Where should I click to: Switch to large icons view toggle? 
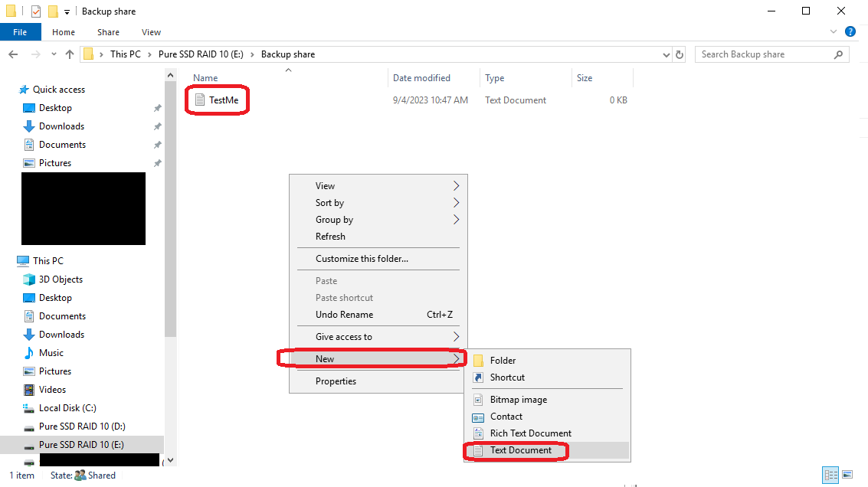tap(848, 475)
